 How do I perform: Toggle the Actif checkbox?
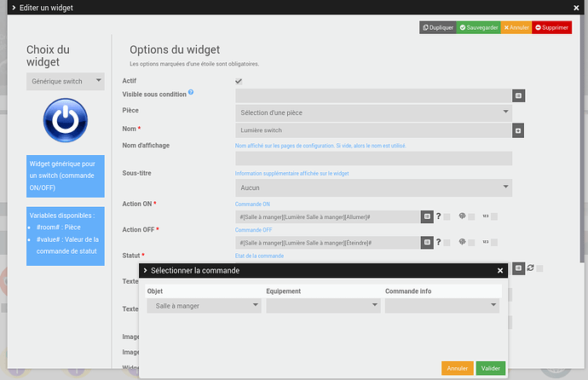pyautogui.click(x=239, y=81)
